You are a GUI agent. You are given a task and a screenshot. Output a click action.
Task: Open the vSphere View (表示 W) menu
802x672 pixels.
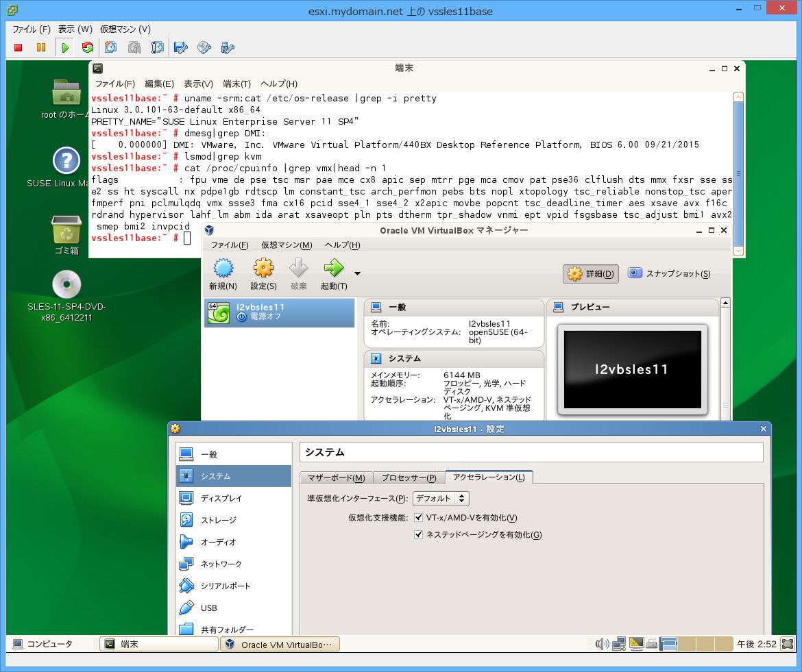[75, 29]
